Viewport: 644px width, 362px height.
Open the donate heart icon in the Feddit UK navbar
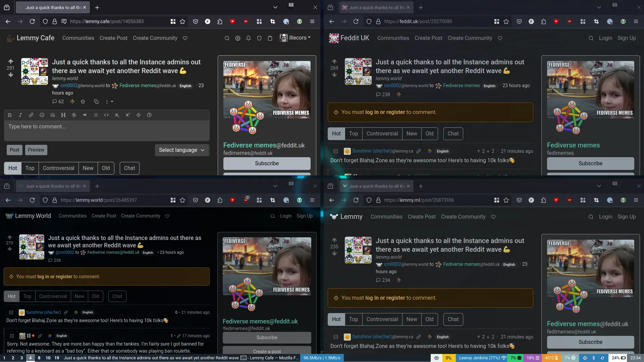[x=500, y=38]
